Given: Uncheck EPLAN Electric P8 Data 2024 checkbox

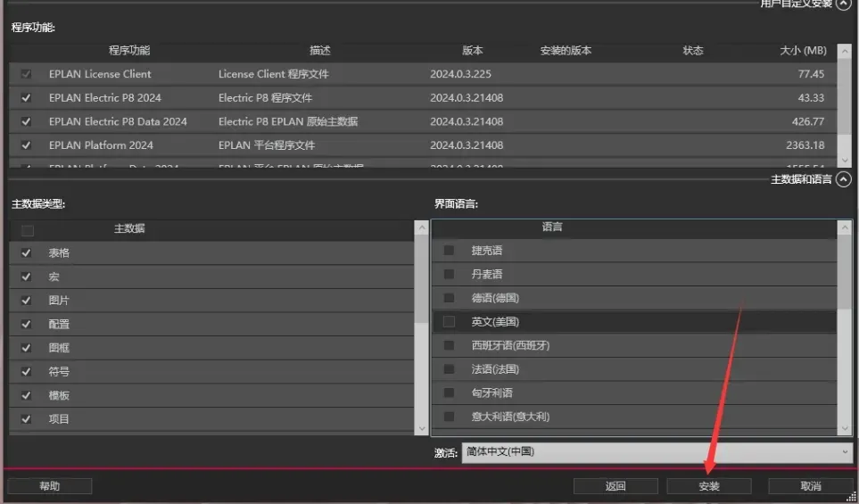Looking at the screenshot, I should click(x=26, y=121).
